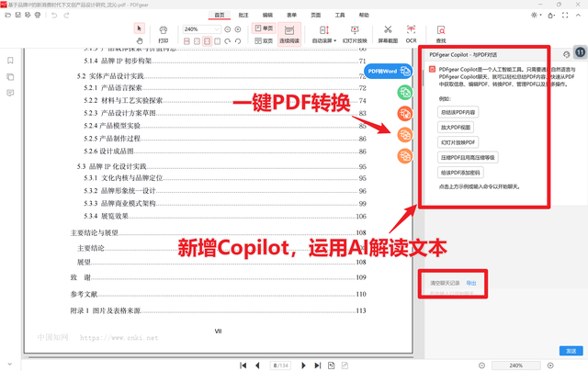Click status bar 240% zoom field
This screenshot has height=371, width=588.
(x=516, y=365)
